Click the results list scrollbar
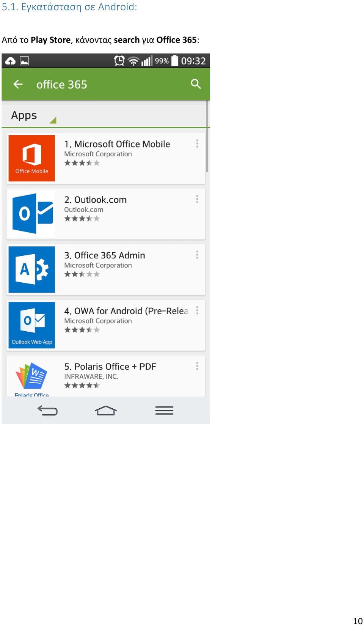 tap(207, 137)
